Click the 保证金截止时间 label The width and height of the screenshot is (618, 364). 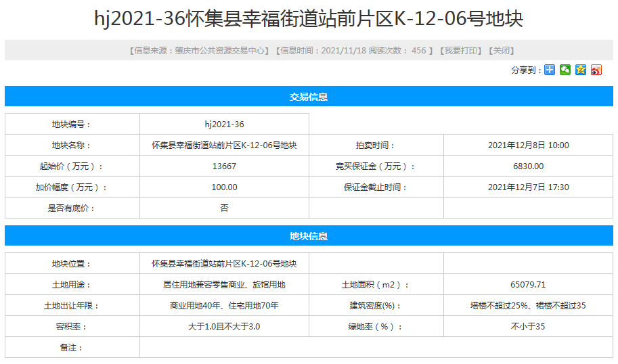click(x=376, y=187)
